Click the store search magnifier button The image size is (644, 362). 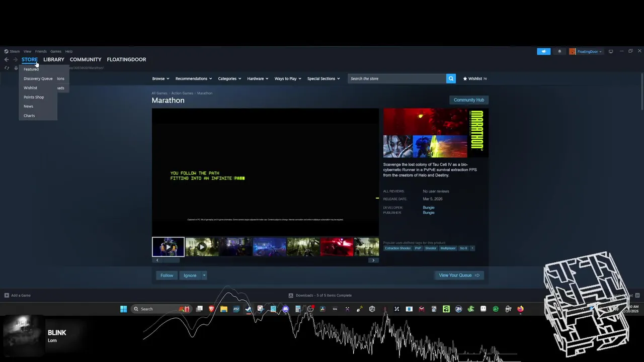click(x=451, y=78)
